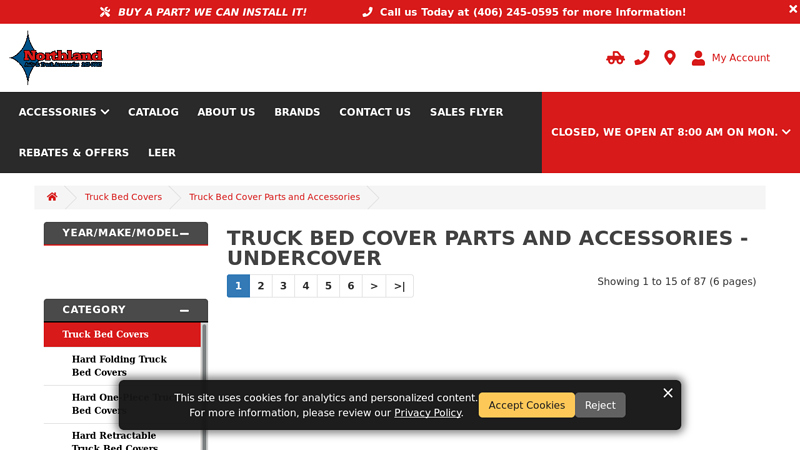Viewport: 800px width, 450px height.
Task: Reject cookies in the banner
Action: pos(600,405)
